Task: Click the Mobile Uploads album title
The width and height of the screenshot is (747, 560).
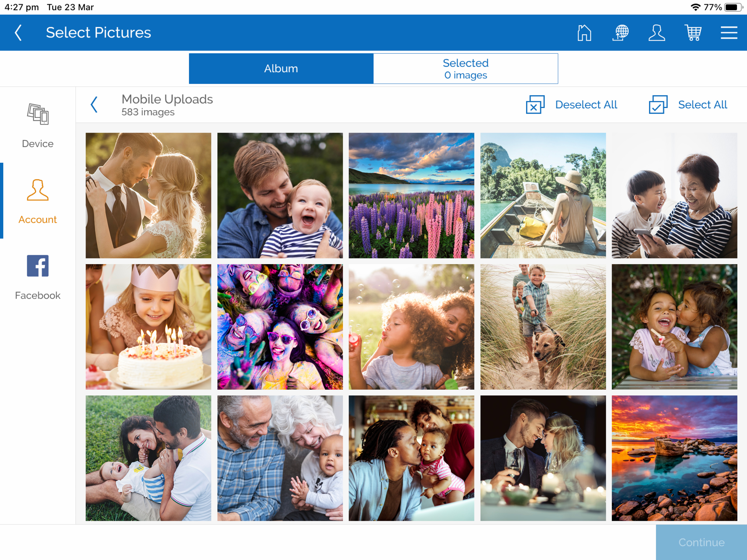Action: coord(167,99)
